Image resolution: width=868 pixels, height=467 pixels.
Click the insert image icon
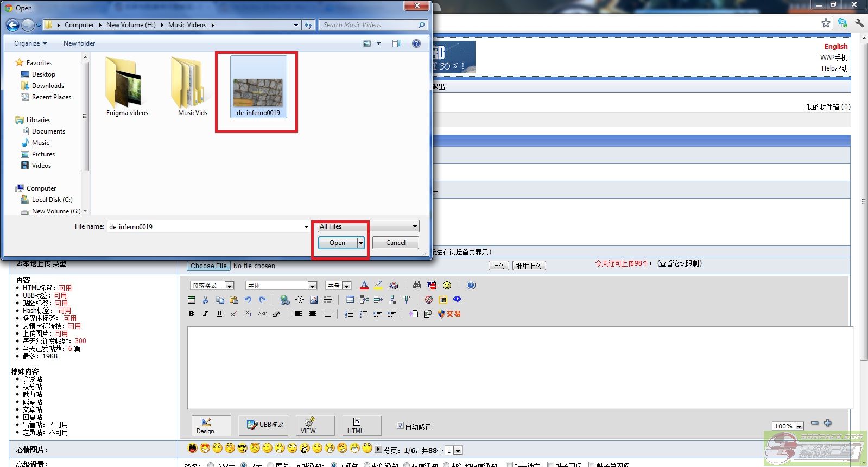[314, 300]
